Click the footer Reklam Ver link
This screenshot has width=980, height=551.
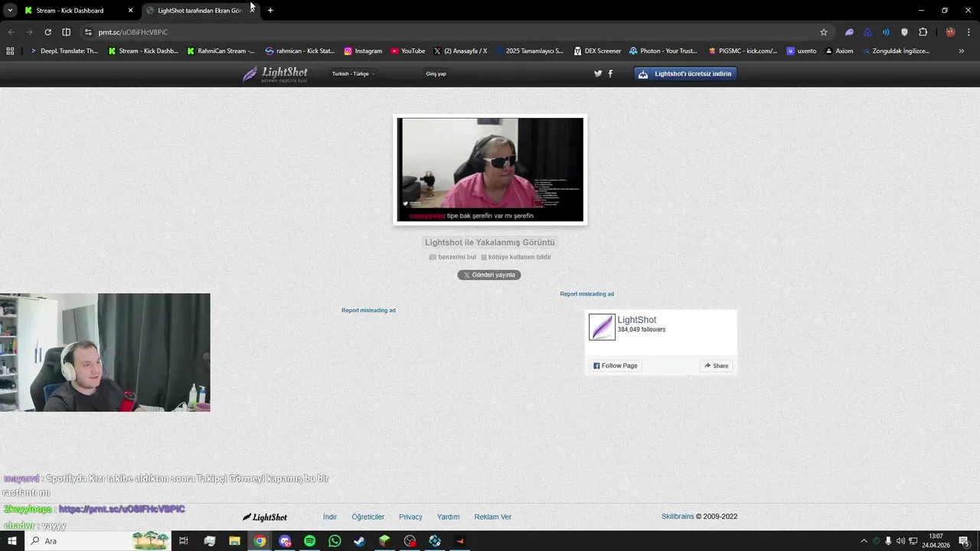(x=493, y=517)
